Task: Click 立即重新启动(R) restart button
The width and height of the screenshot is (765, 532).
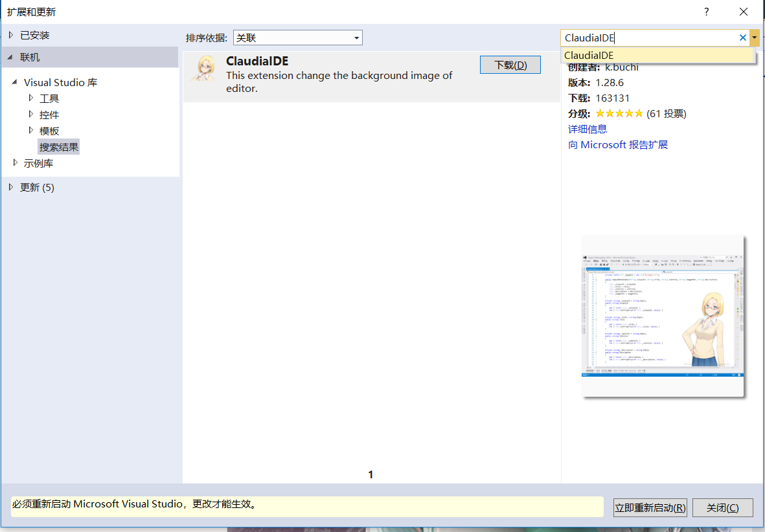Action: 650,507
